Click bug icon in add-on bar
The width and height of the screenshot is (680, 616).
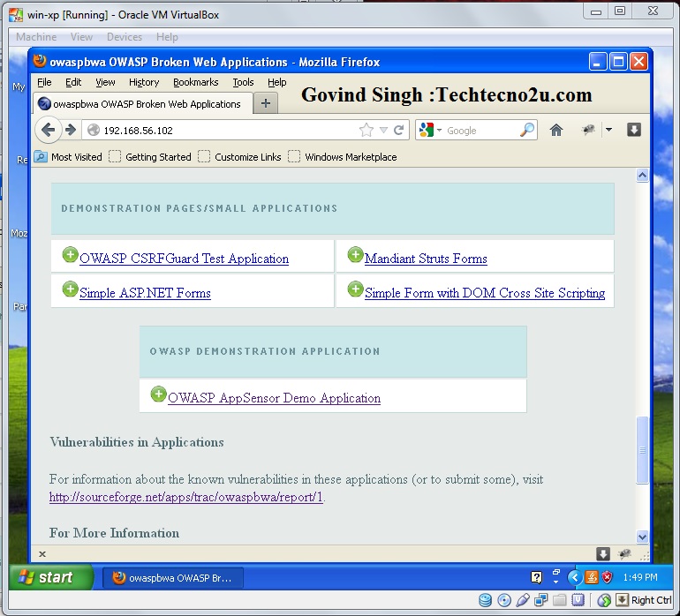[625, 553]
